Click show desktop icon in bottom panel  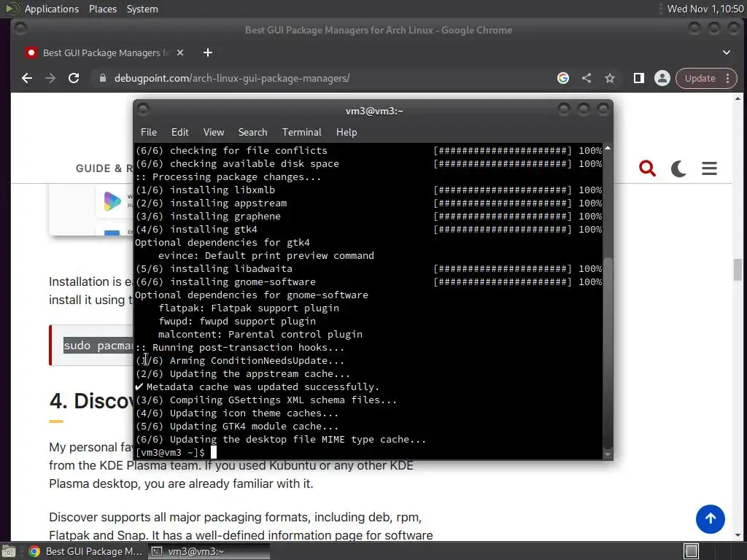tap(9, 551)
